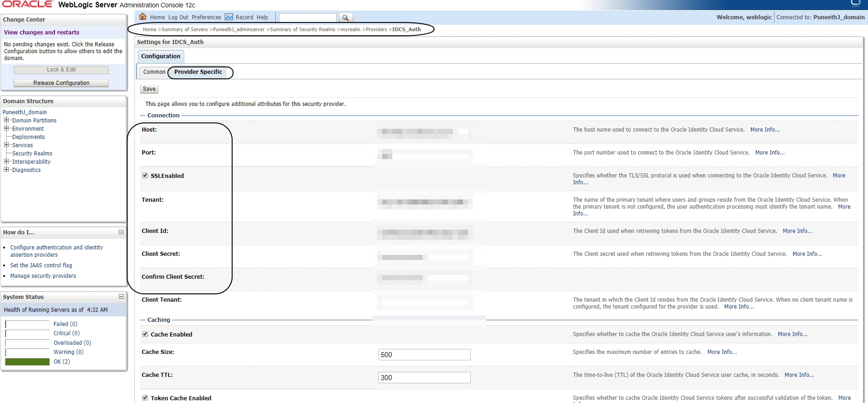Click the toolbar search input field
The width and height of the screenshot is (868, 403).
[x=308, y=17]
